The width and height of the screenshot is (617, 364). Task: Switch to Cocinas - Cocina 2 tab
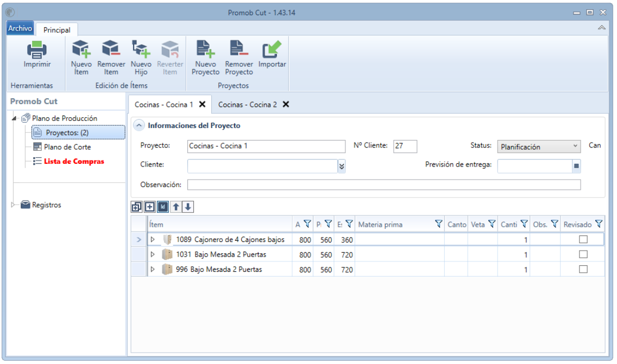tap(248, 105)
